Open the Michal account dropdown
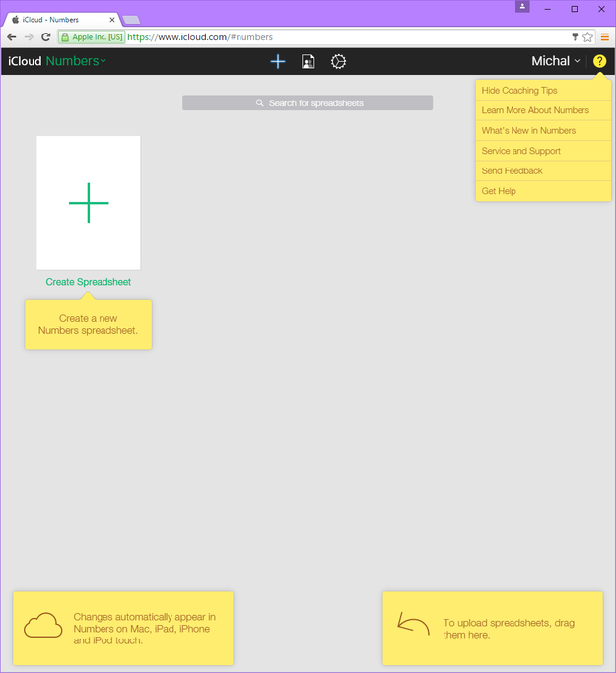This screenshot has width=616, height=673. [556, 61]
